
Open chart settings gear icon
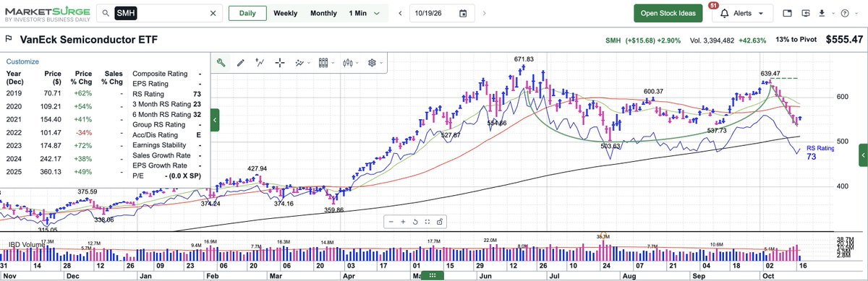372,63
